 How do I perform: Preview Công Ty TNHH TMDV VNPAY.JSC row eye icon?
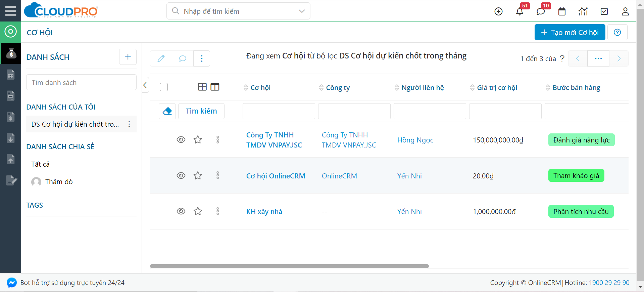(181, 139)
